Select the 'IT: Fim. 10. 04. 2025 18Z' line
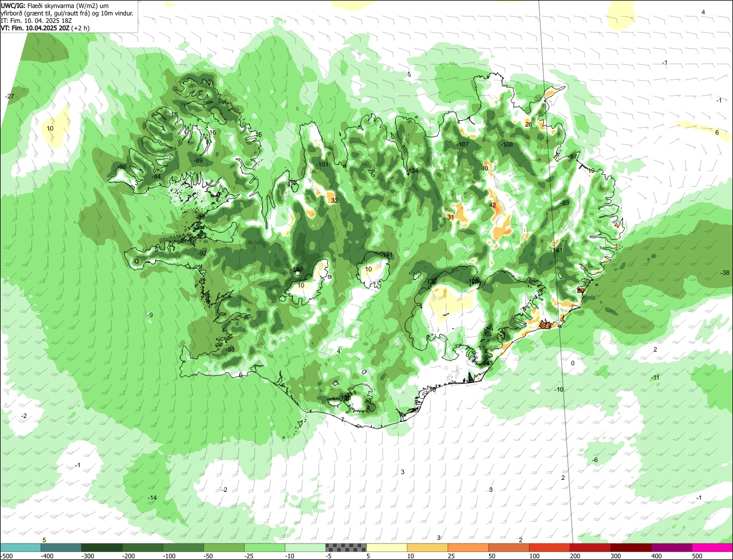This screenshot has width=733, height=560. (x=37, y=20)
